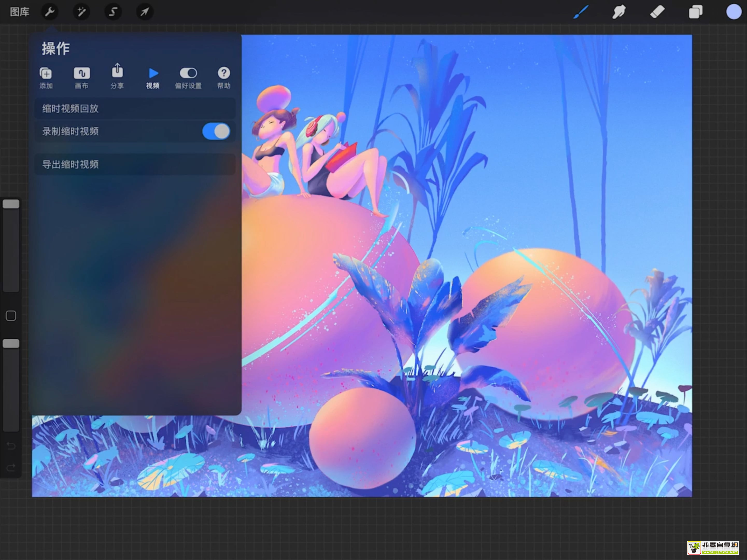This screenshot has height=560, width=747.
Task: Open the Layers panel icon
Action: tap(695, 12)
